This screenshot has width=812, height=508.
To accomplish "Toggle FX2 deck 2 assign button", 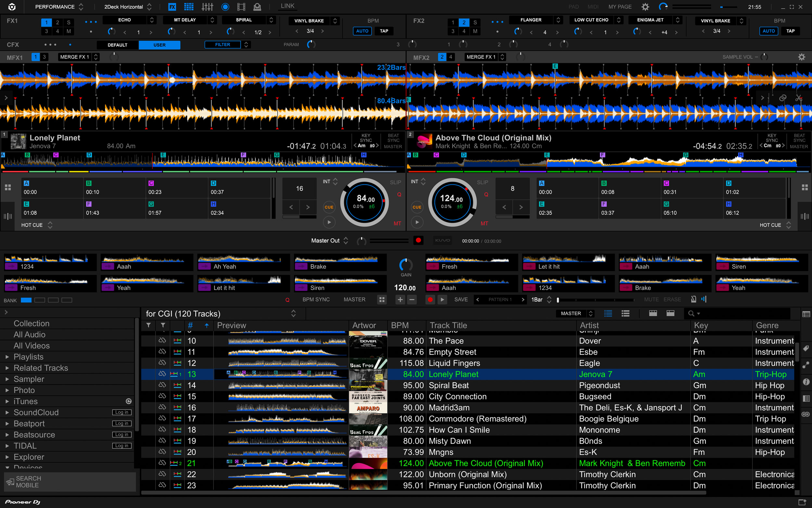I will pyautogui.click(x=464, y=22).
